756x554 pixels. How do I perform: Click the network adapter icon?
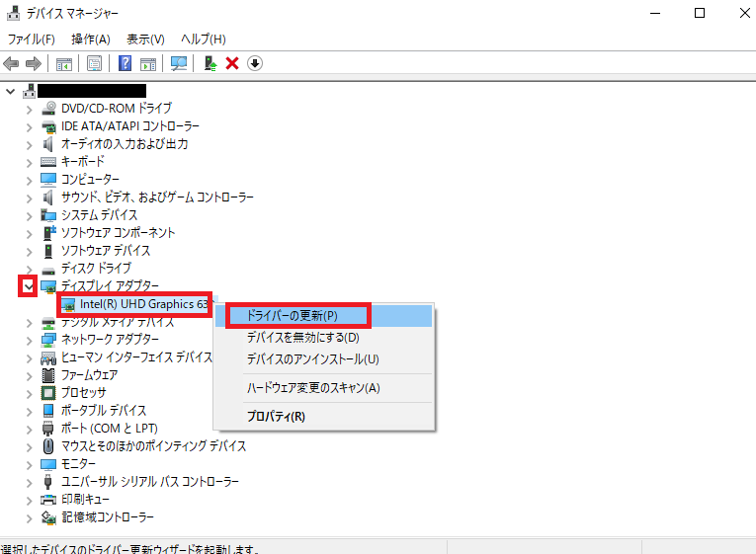pos(48,340)
